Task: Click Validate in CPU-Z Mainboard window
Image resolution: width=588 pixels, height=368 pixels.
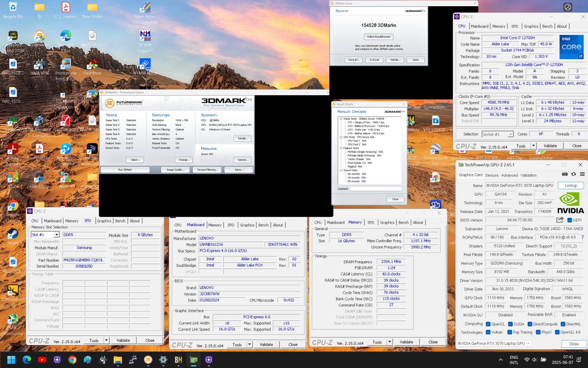Action: pos(266,344)
